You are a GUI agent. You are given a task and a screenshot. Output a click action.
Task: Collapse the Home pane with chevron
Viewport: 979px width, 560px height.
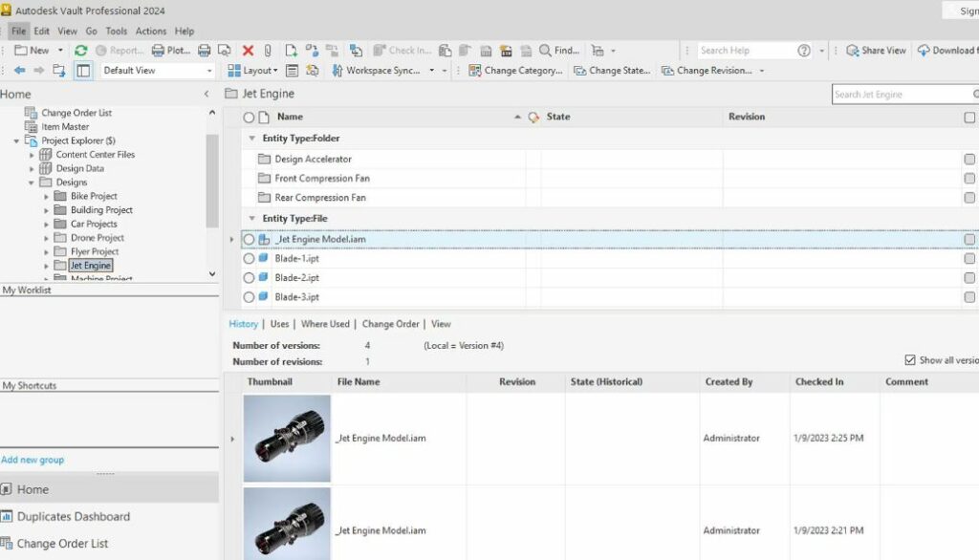pos(207,95)
